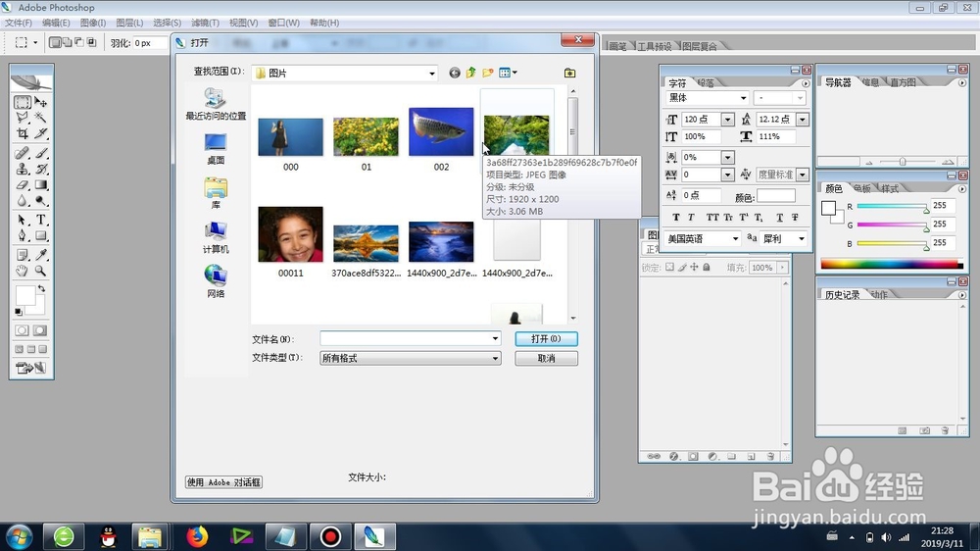Select the Gradient tool
The height and width of the screenshot is (551, 980).
(x=41, y=185)
